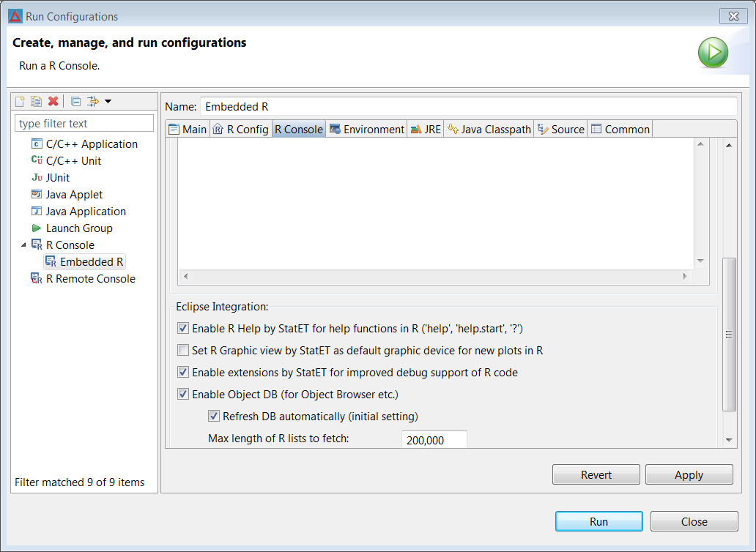756x552 pixels.
Task: Click the Source tab icon
Action: (x=543, y=129)
